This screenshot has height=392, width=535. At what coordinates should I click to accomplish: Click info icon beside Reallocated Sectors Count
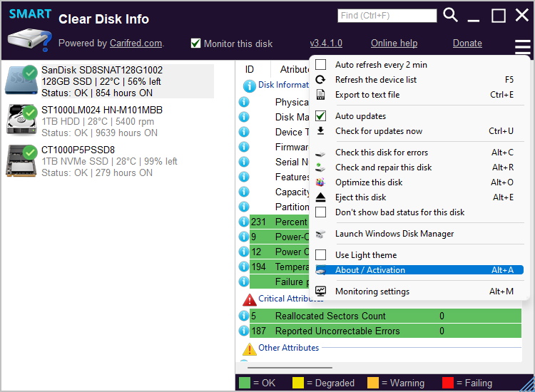244,316
